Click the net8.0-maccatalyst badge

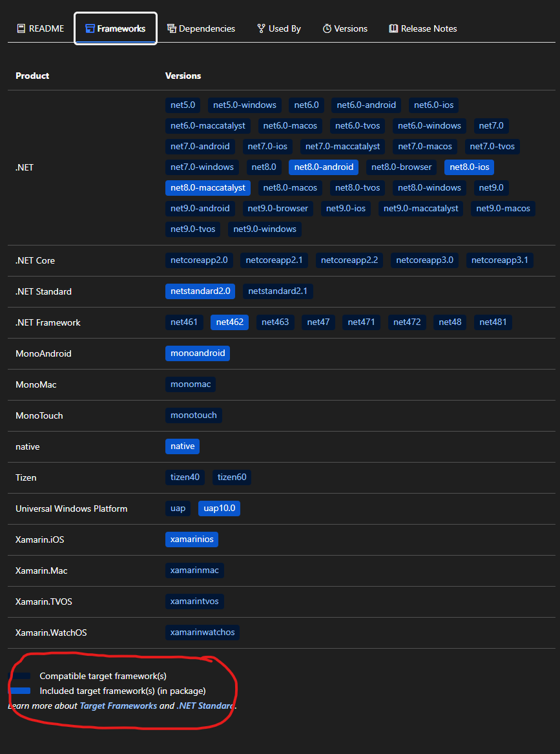pyautogui.click(x=207, y=187)
